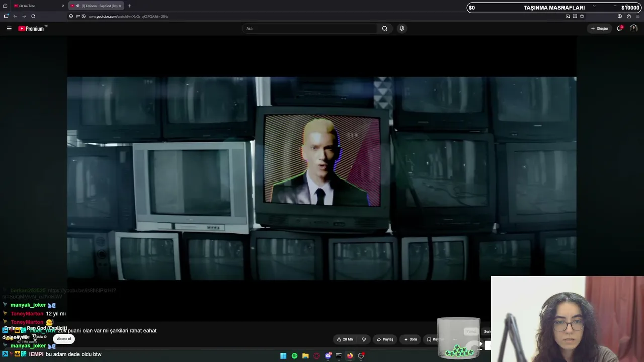Focus the Ara search field
Screen dimensions: 644x362
pos(309,29)
